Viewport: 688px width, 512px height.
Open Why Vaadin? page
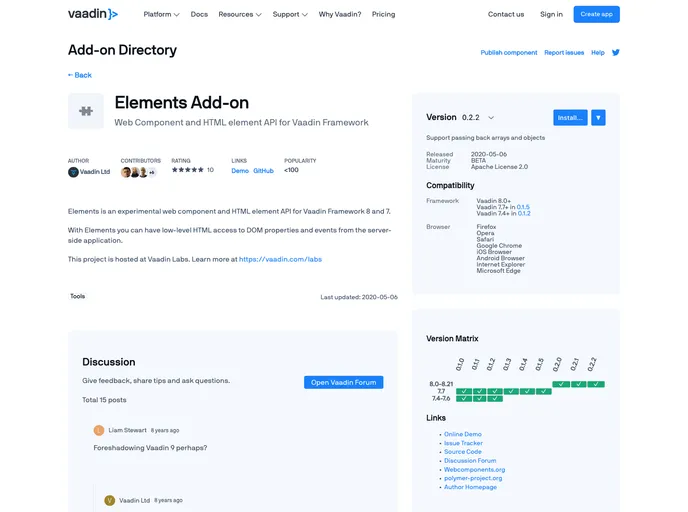click(340, 14)
